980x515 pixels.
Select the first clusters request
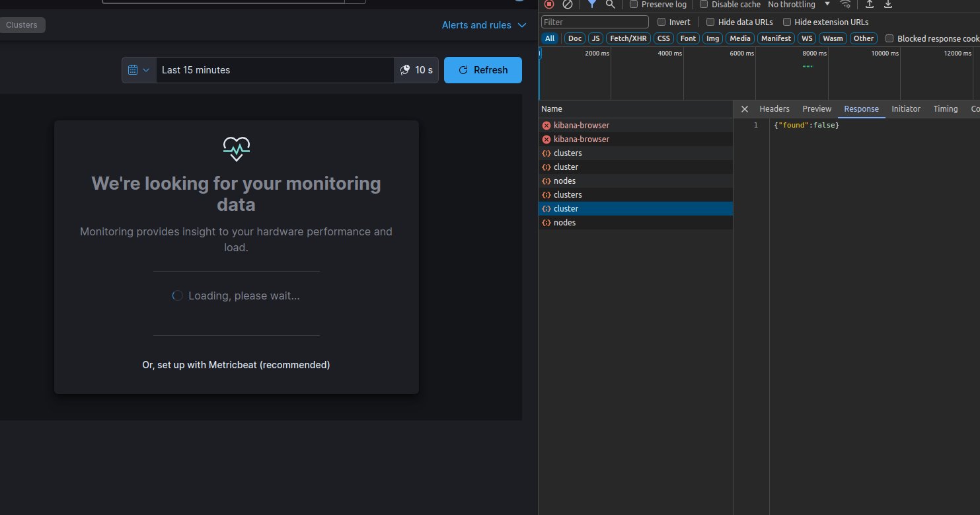tap(636, 153)
